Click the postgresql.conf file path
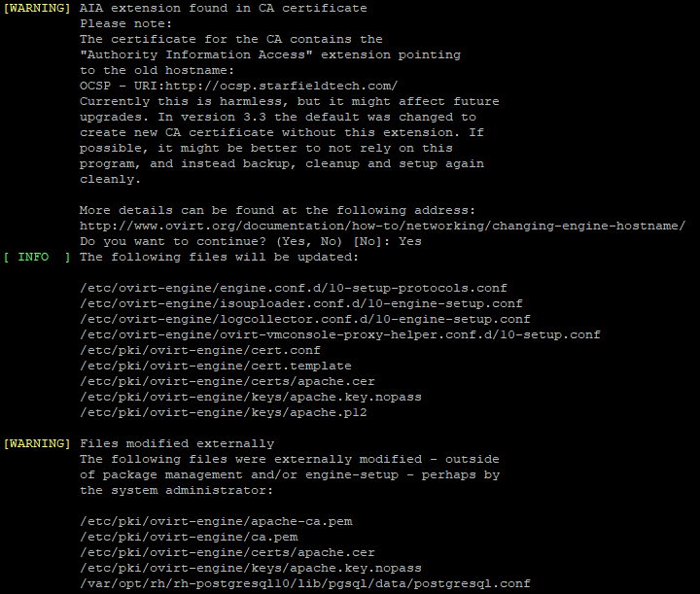The image size is (700, 594). point(305,583)
